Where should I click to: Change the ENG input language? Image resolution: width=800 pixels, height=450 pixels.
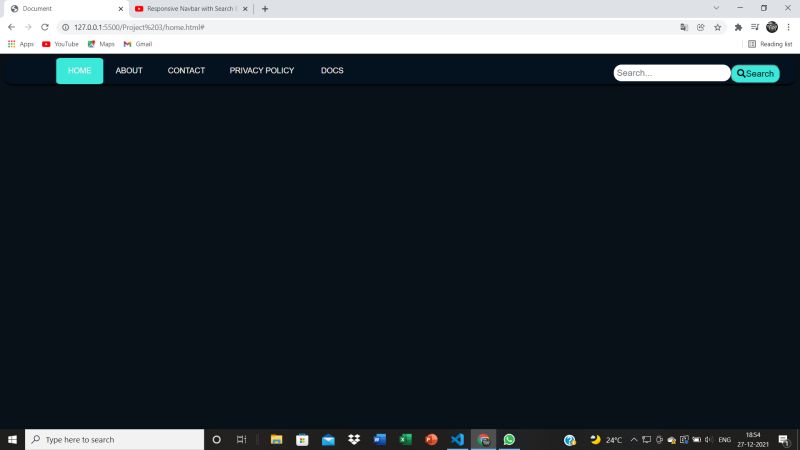[x=724, y=439]
